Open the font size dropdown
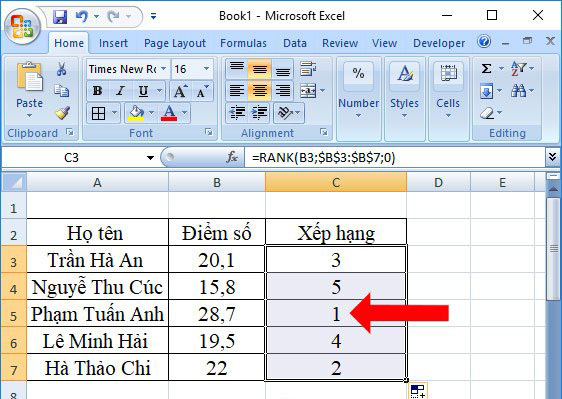The width and height of the screenshot is (562, 399). pyautogui.click(x=206, y=68)
